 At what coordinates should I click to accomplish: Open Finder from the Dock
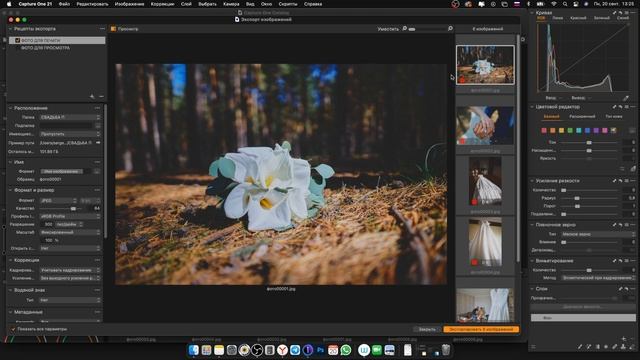(x=194, y=350)
